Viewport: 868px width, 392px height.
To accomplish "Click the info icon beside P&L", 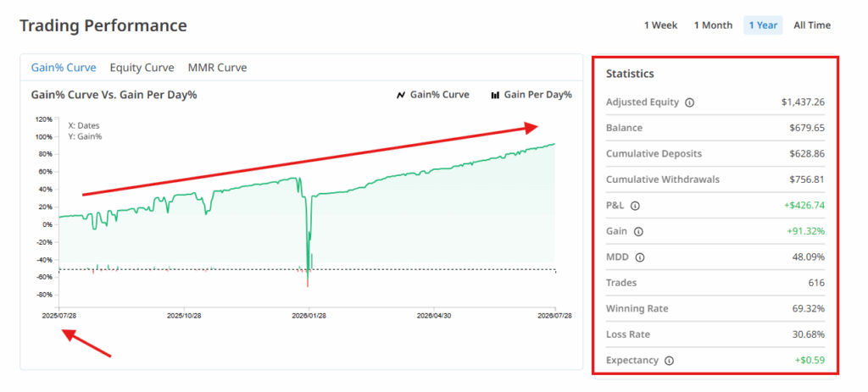I will (x=635, y=206).
